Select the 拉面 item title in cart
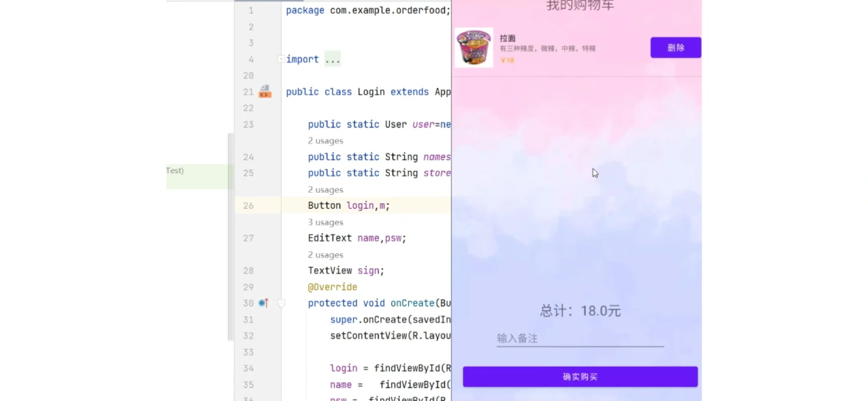 507,38
